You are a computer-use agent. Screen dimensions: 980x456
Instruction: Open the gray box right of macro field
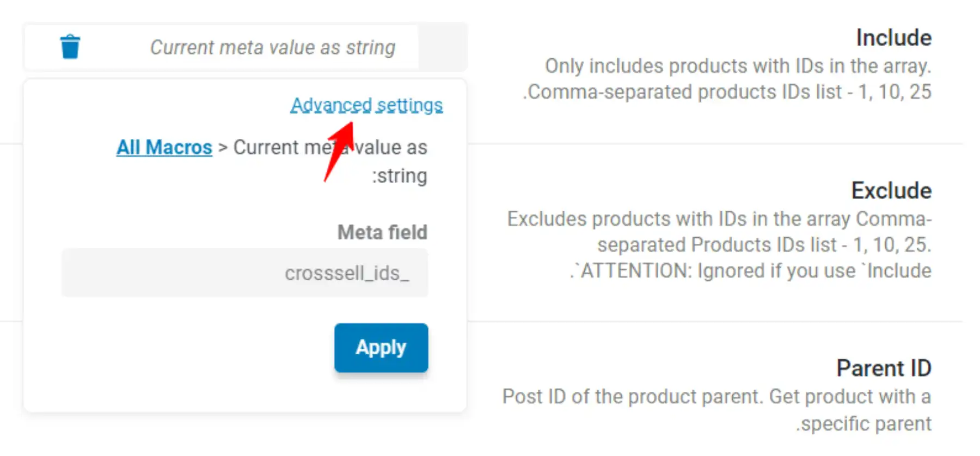pos(443,47)
